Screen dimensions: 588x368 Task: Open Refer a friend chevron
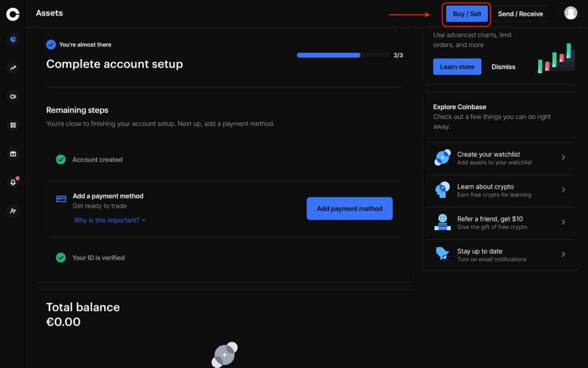pyautogui.click(x=563, y=222)
